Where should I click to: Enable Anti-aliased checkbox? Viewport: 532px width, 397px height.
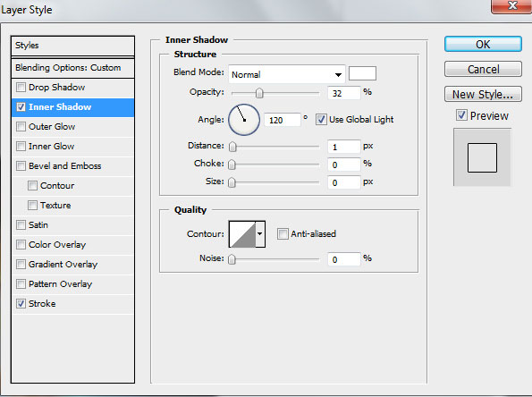coord(283,233)
